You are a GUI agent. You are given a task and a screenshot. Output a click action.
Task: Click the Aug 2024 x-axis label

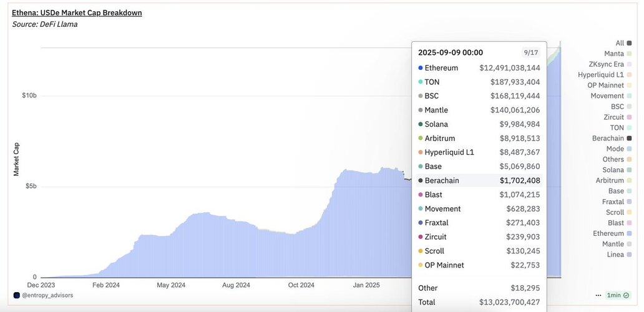coord(236,285)
